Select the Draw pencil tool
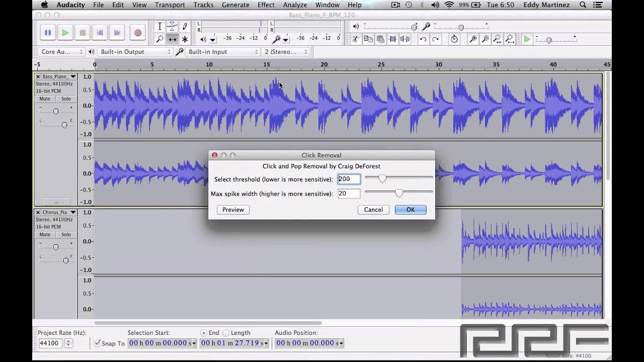The width and height of the screenshot is (644, 362). 185,27
